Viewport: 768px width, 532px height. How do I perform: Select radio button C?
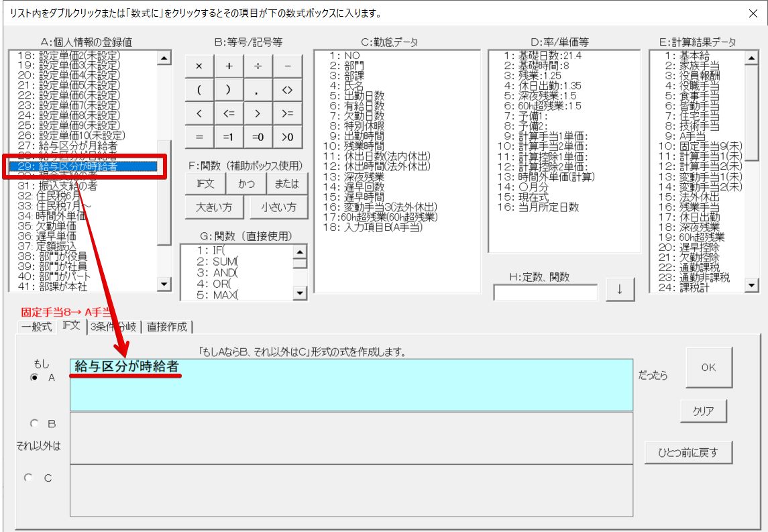(x=29, y=478)
